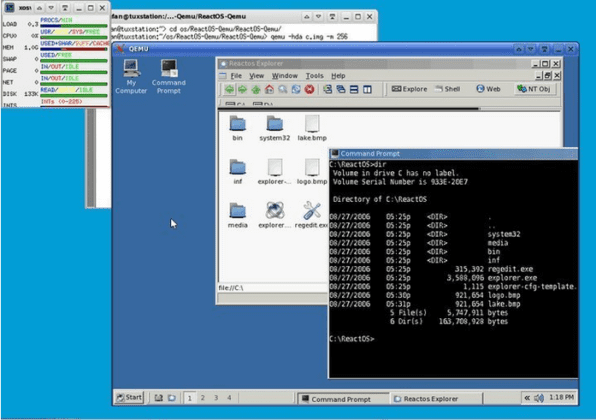This screenshot has width=596, height=420.
Task: Go up one folder level in Reactos Explorer
Action: click(x=256, y=89)
